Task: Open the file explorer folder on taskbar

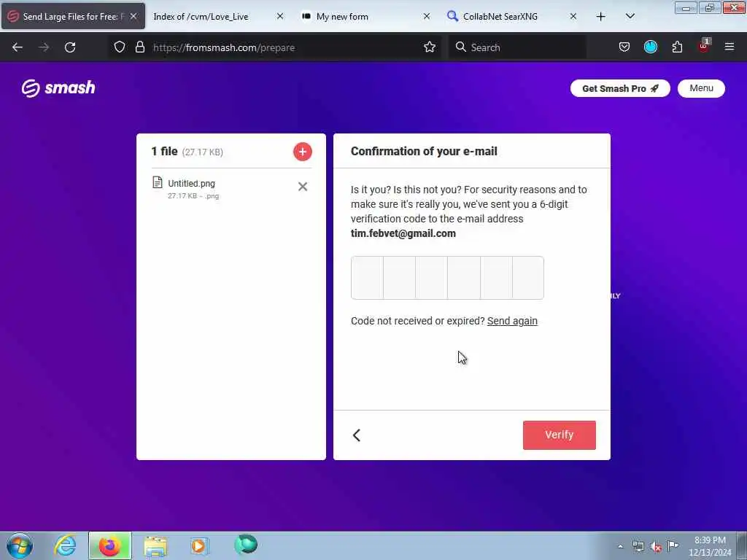Action: coord(155,545)
